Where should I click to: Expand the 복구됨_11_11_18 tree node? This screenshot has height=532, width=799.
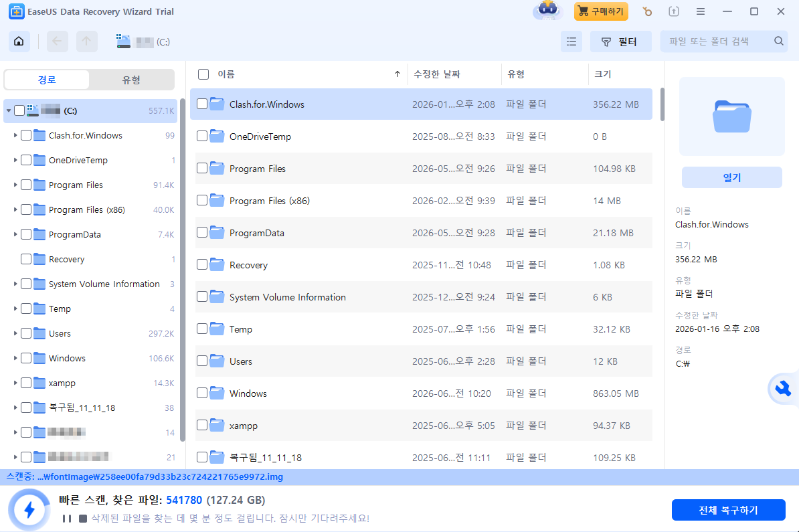pos(15,408)
